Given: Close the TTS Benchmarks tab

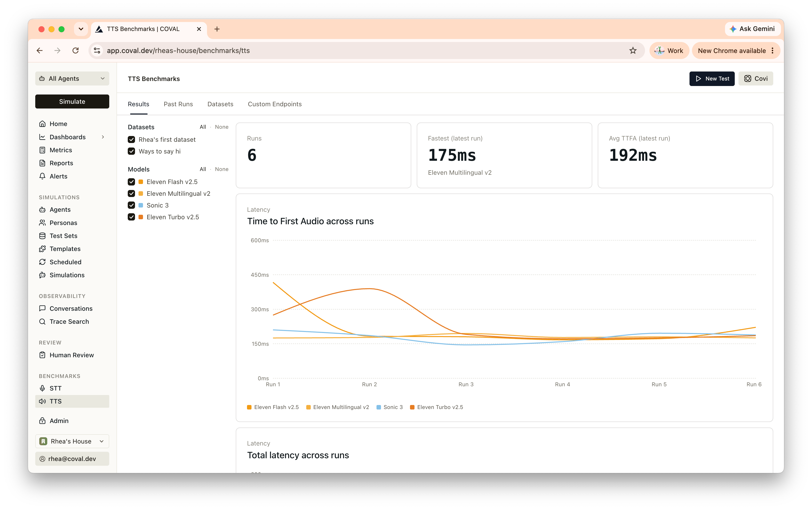Looking at the screenshot, I should pyautogui.click(x=199, y=29).
